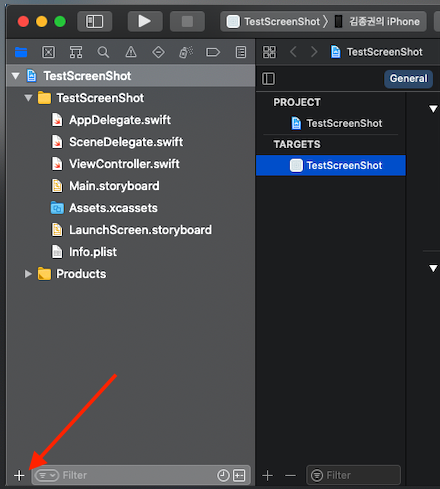Go back in editor history
This screenshot has width=440, height=489.
[293, 52]
